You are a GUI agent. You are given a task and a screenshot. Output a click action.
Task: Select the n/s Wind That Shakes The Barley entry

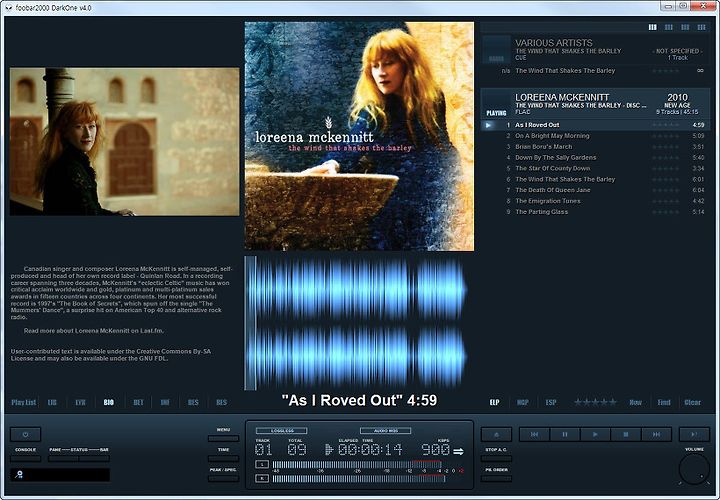coord(595,71)
